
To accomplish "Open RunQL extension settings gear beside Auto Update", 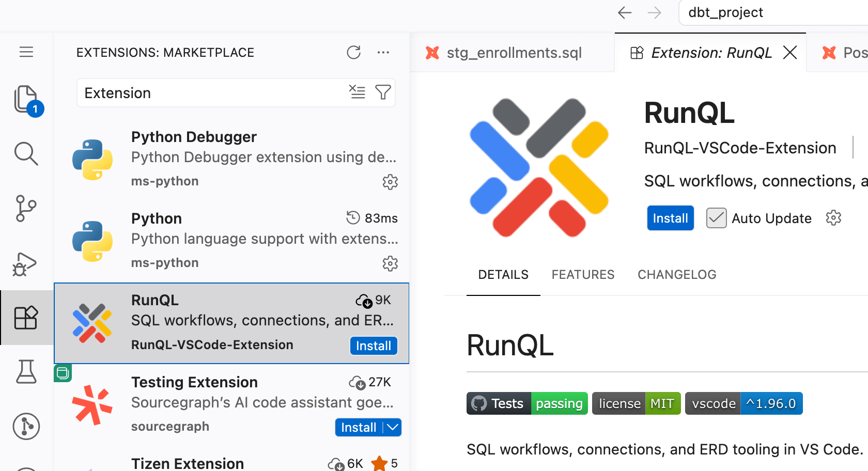I will [x=833, y=218].
